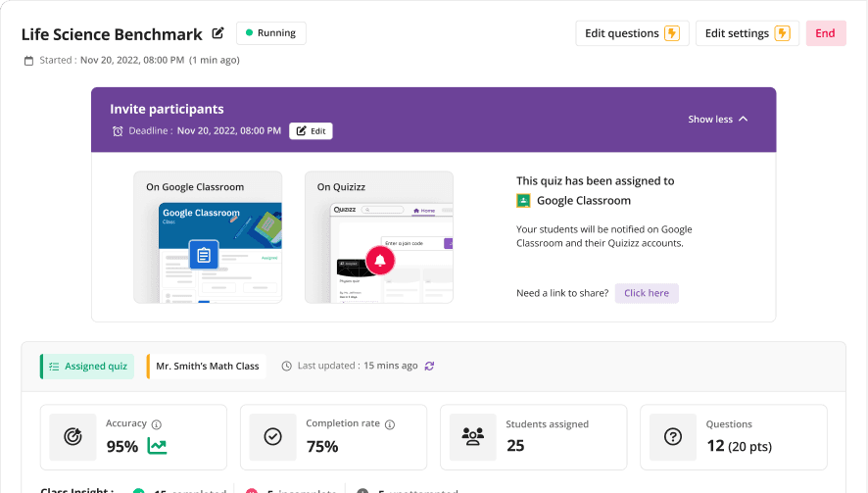Click the 12 (20 pts) questions value
868x493 pixels.
739,446
